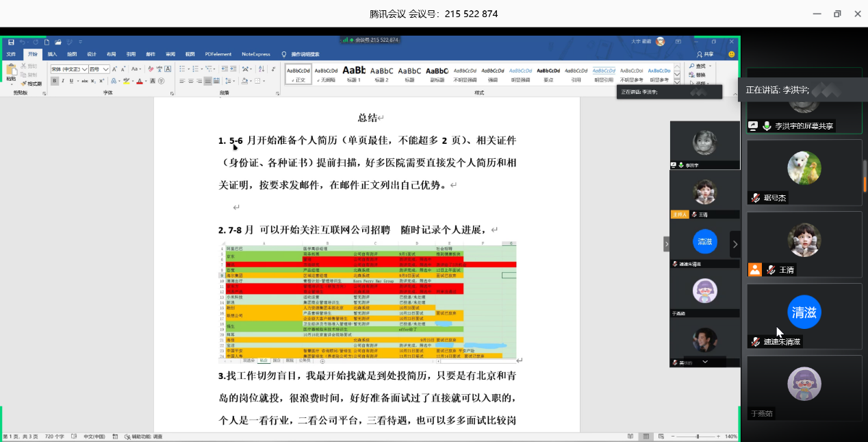
Task: Align text to the left
Action: tap(182, 81)
